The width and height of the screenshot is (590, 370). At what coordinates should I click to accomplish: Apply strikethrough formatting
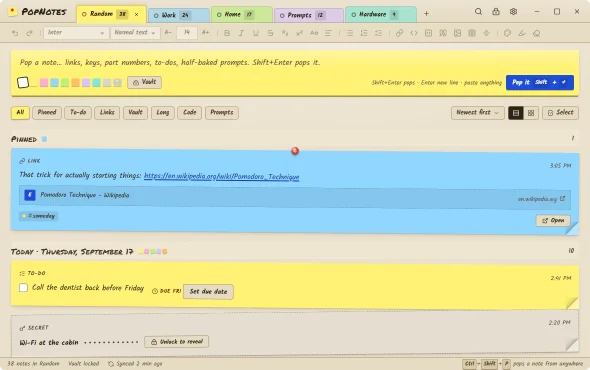(270, 33)
